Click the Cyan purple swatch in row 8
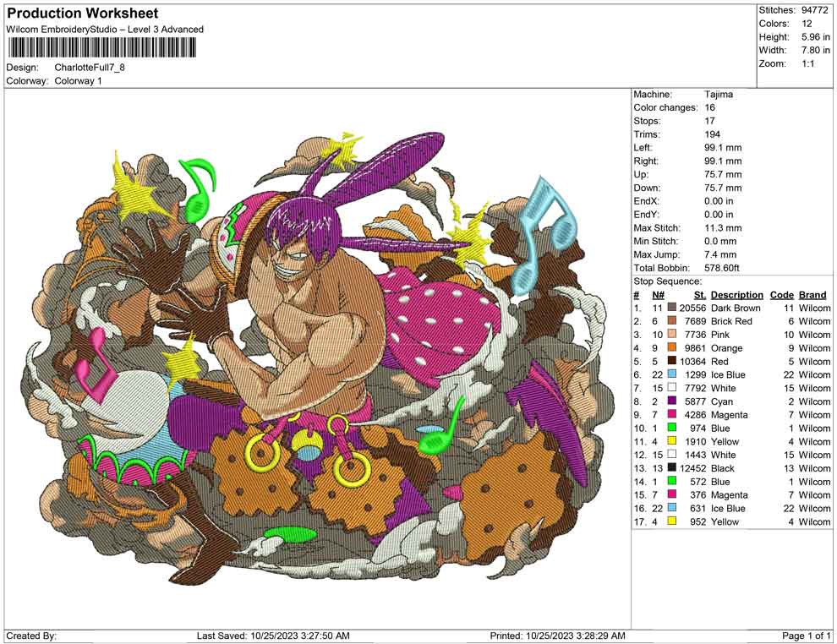837x644 pixels. pos(671,401)
